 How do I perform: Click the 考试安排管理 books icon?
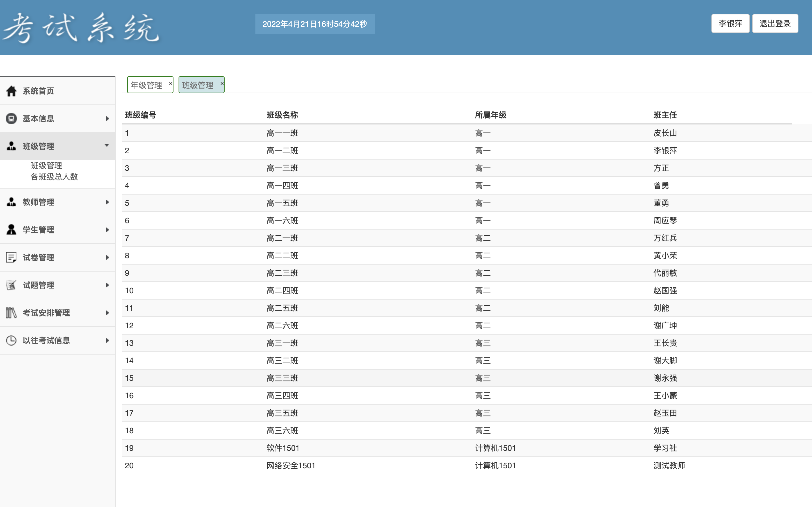click(11, 312)
